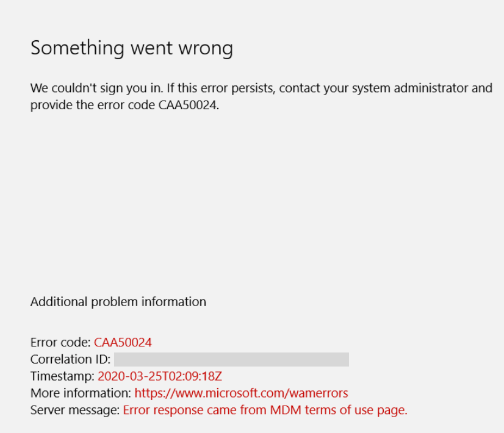Image resolution: width=504 pixels, height=433 pixels.
Task: Click the 02:09:18Z time in the timestamp
Action: (195, 376)
